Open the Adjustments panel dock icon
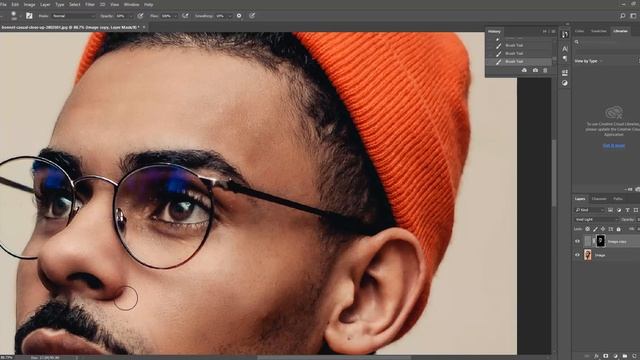The image size is (640, 360). [x=564, y=83]
